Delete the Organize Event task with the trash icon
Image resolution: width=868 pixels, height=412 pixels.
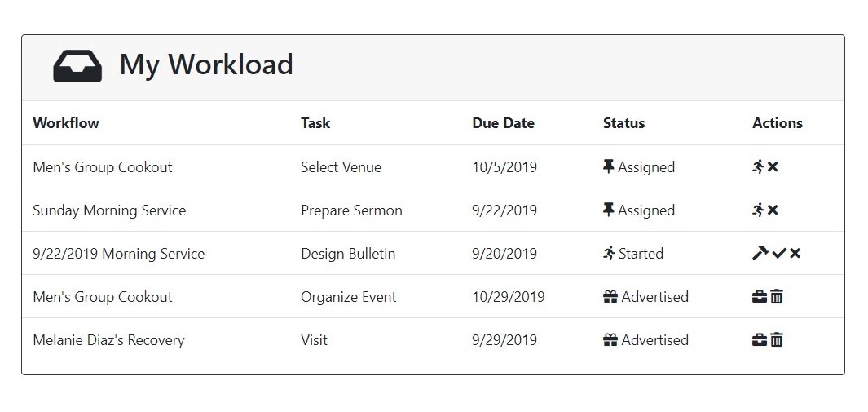tap(777, 296)
